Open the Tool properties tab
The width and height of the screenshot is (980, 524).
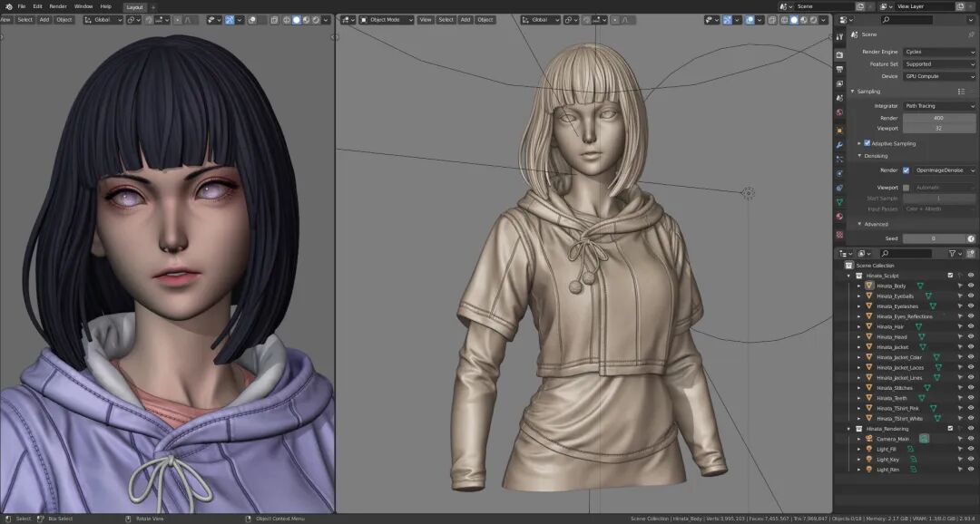[839, 39]
